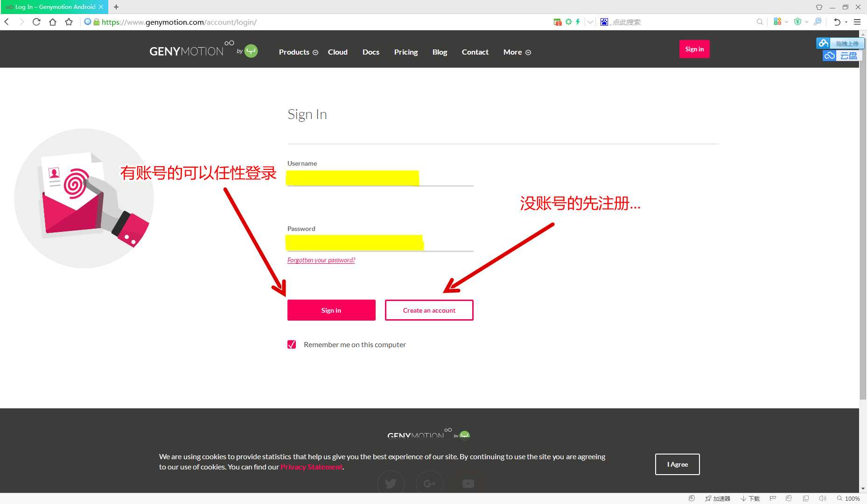The image size is (867, 504).
Task: Click the undo closed-tab arrow icon
Action: tap(837, 22)
